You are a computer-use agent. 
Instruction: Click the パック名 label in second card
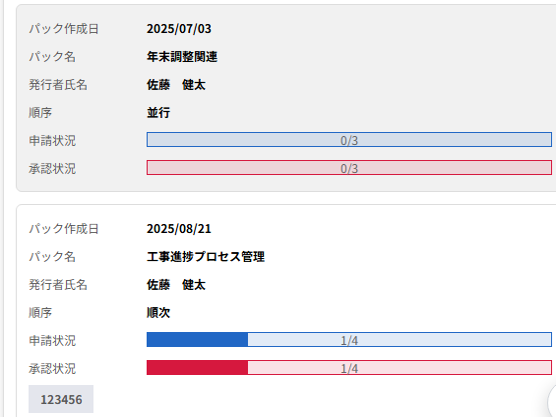coord(52,257)
